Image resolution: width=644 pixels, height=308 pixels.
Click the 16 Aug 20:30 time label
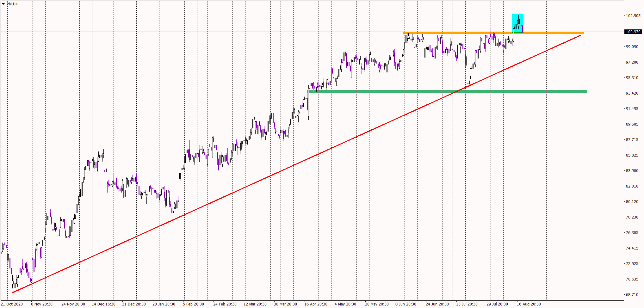(529, 304)
